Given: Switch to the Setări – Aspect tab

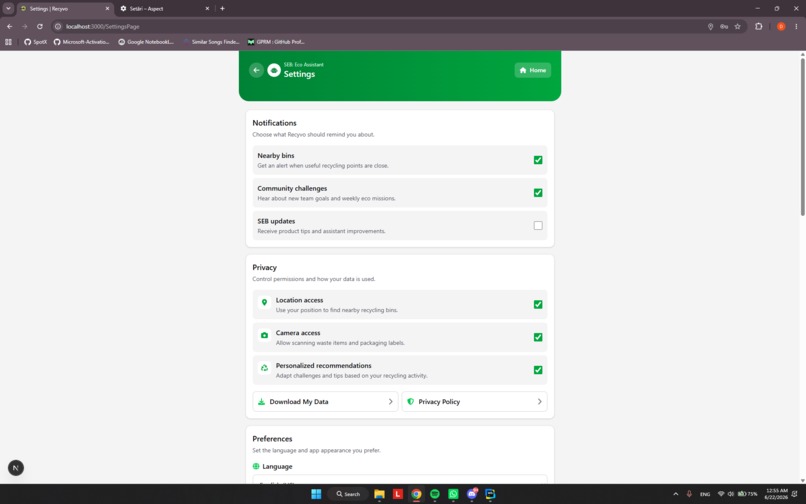Looking at the screenshot, I should coord(164,9).
